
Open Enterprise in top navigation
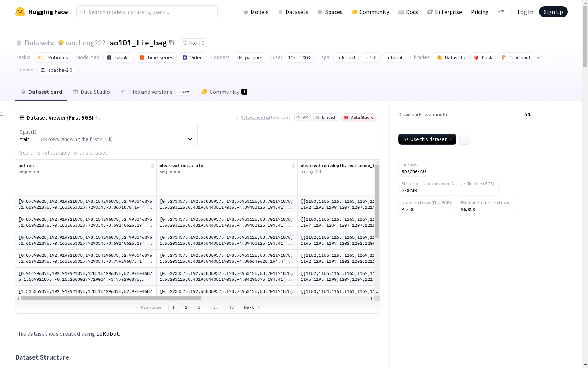445,12
